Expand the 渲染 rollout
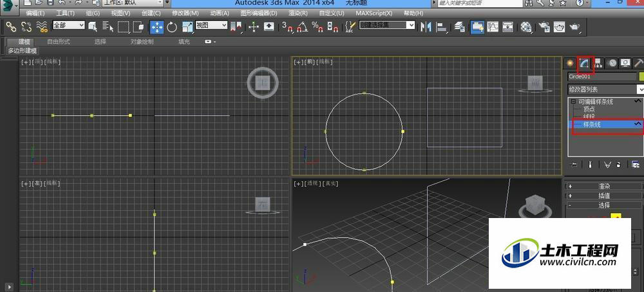The height and width of the screenshot is (292, 644). [x=604, y=186]
